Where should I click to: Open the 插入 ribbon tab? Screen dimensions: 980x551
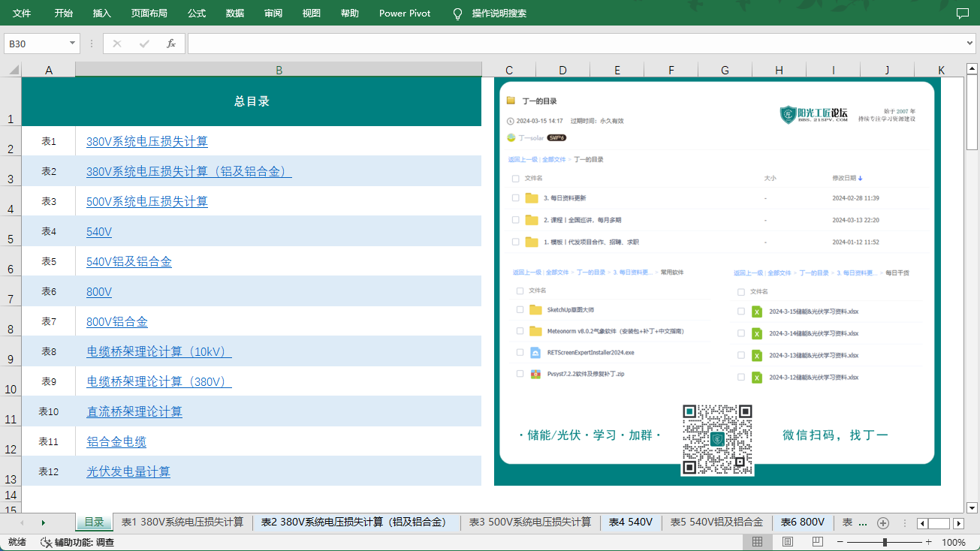[x=102, y=14]
